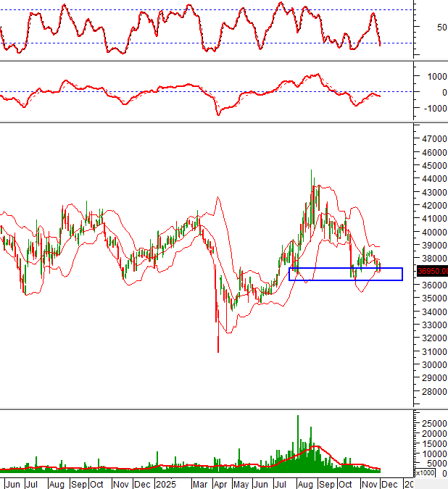Click the 47000 price axis label
This screenshot has width=448, height=489.
[432, 139]
